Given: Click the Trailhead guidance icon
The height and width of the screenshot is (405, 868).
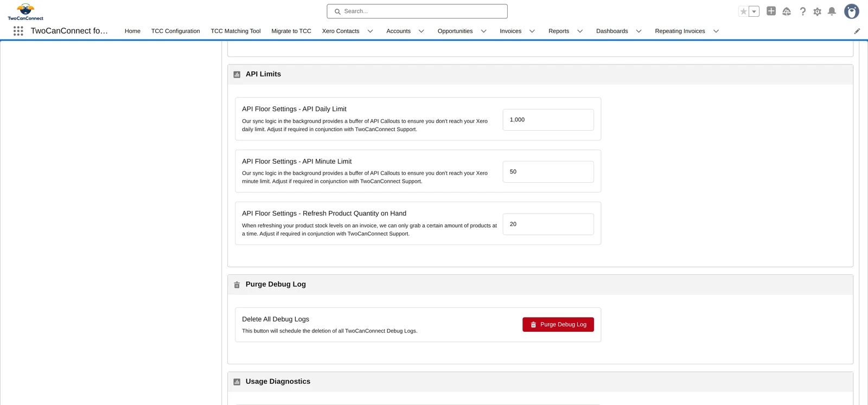Looking at the screenshot, I should (787, 11).
